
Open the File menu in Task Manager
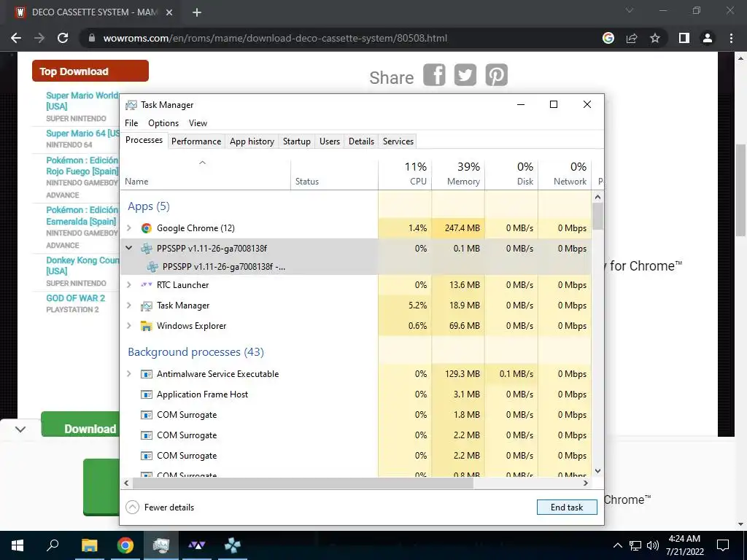(x=131, y=122)
